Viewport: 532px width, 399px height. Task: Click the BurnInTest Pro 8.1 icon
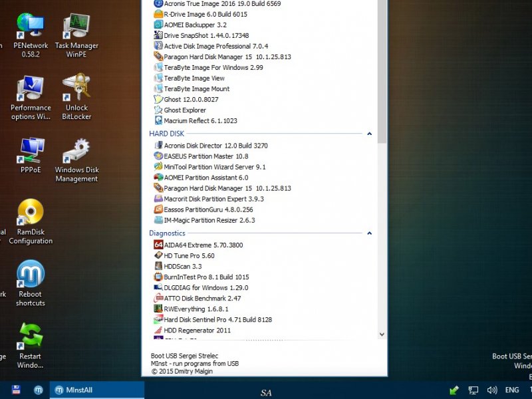[x=158, y=277]
